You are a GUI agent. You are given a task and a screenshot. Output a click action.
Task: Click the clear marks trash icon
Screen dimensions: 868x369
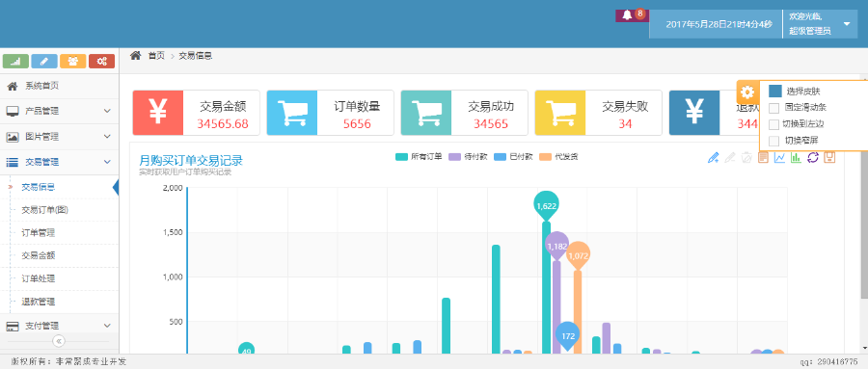[x=746, y=158]
